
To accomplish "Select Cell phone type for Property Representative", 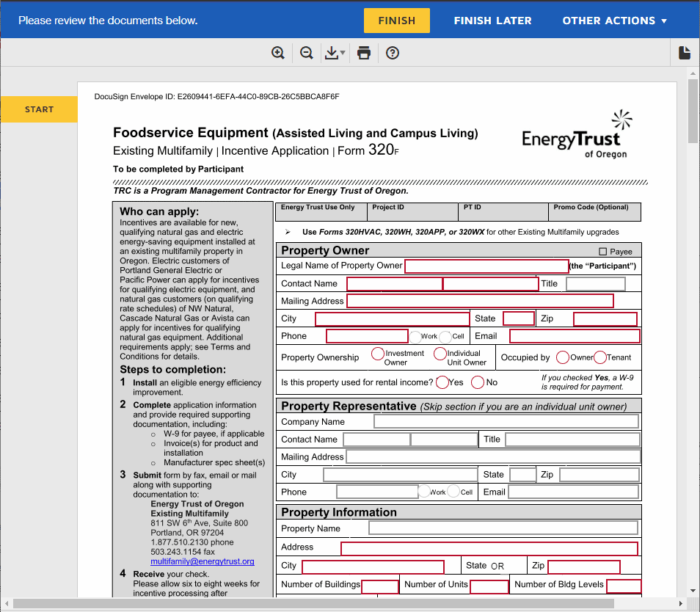I will (x=453, y=492).
